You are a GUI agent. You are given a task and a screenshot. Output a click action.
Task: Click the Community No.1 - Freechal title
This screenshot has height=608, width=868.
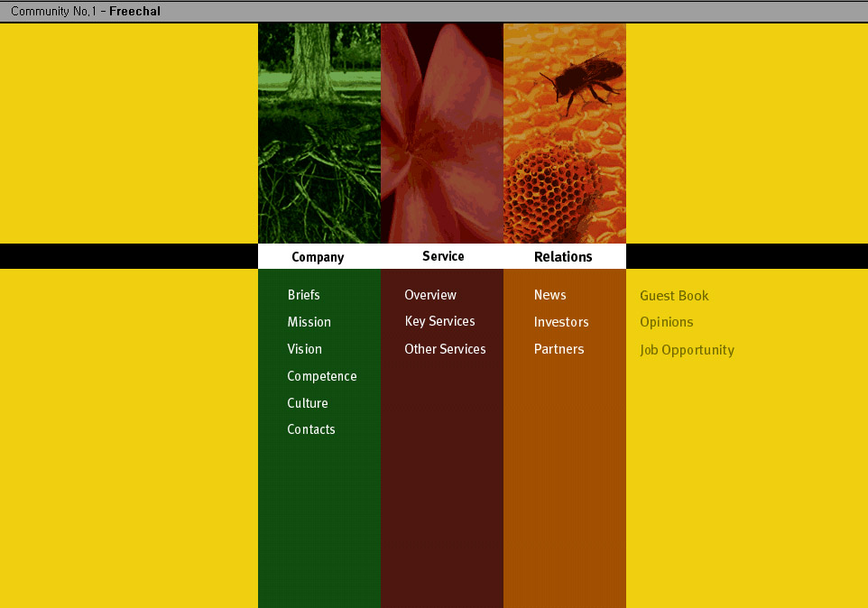pyautogui.click(x=85, y=11)
